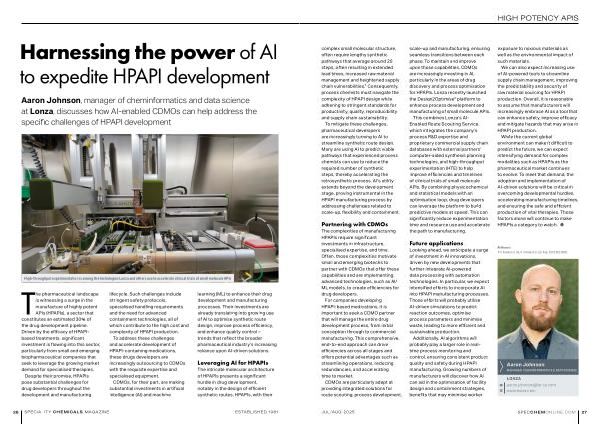
Task: Click the 'Leveraging AI for HPAPIs' subheading
Action: [233, 363]
